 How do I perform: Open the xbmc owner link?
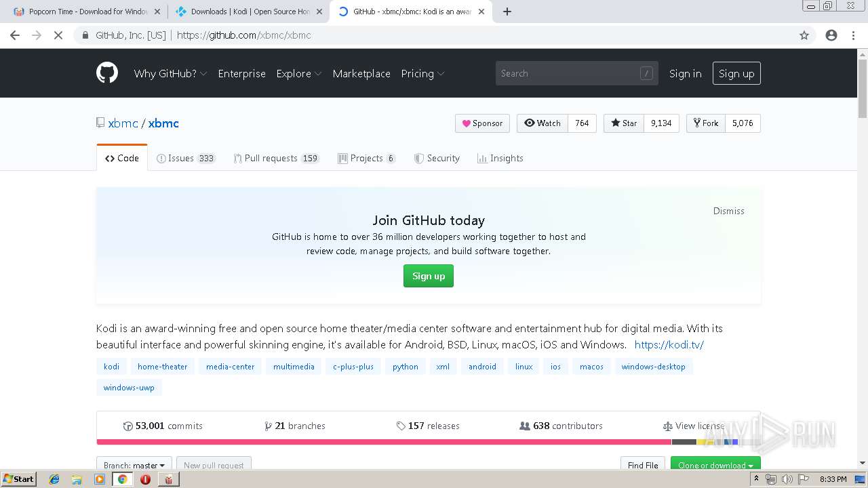tap(123, 123)
